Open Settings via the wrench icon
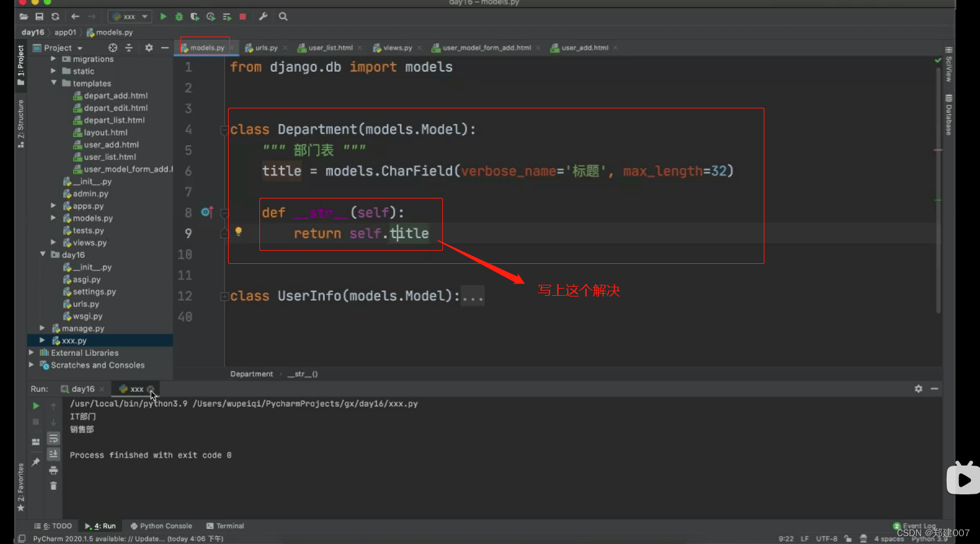This screenshot has width=980, height=544. point(263,16)
